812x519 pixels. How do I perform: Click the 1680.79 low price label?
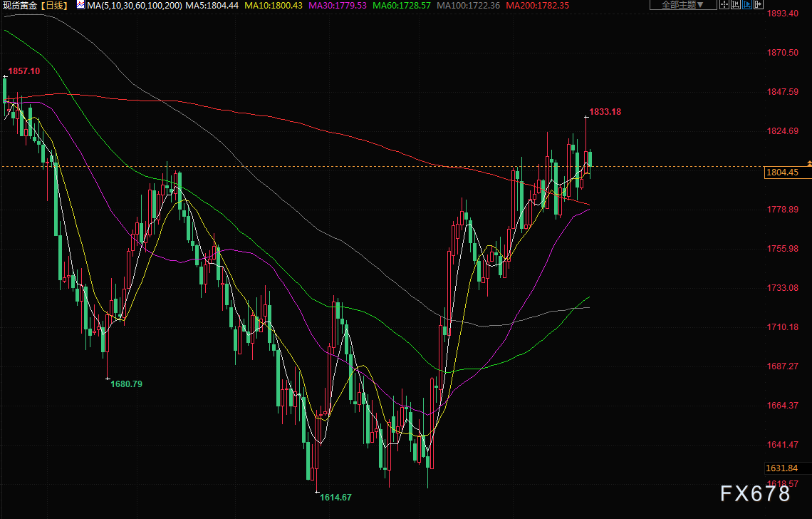tap(126, 384)
